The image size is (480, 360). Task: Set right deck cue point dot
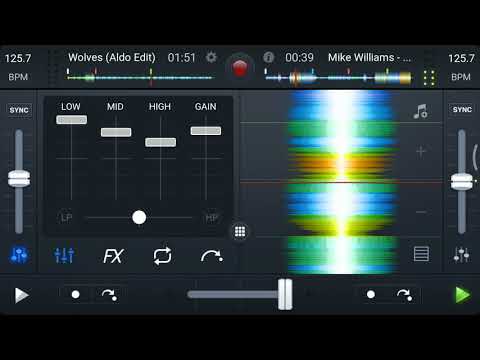(371, 294)
